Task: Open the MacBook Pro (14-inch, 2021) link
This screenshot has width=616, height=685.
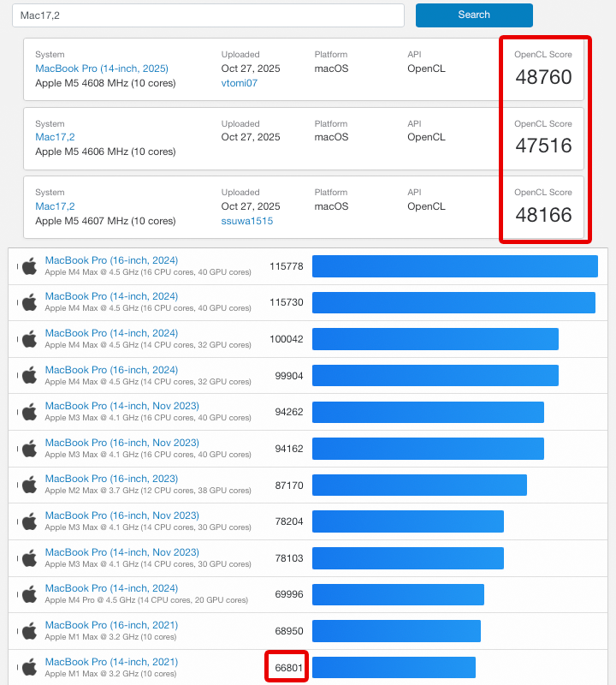Action: pyautogui.click(x=111, y=662)
